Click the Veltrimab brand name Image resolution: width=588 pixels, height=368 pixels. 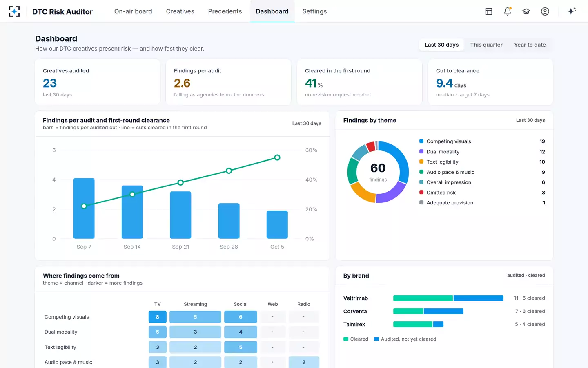pyautogui.click(x=356, y=298)
